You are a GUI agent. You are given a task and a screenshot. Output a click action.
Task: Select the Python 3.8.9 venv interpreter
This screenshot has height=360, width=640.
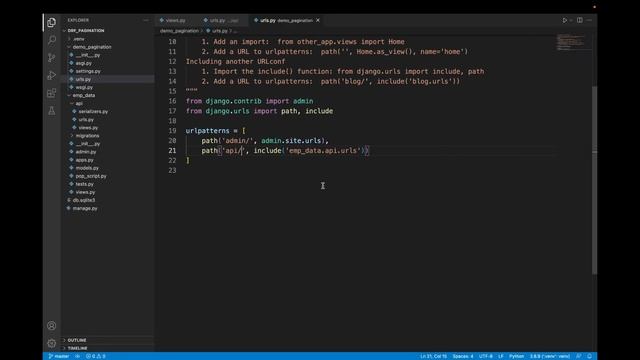(x=550, y=356)
